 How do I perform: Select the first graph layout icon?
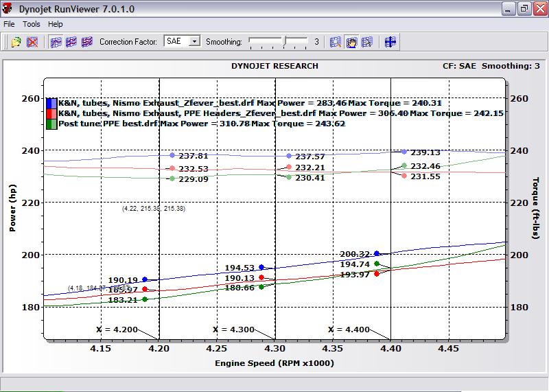(x=56, y=42)
